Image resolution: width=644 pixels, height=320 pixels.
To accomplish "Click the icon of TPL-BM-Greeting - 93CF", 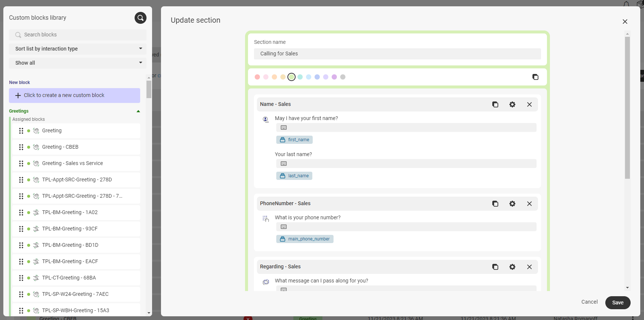I will click(x=36, y=229).
